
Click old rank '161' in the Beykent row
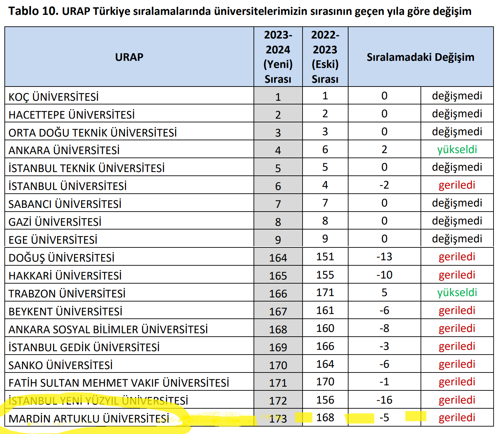[325, 310]
